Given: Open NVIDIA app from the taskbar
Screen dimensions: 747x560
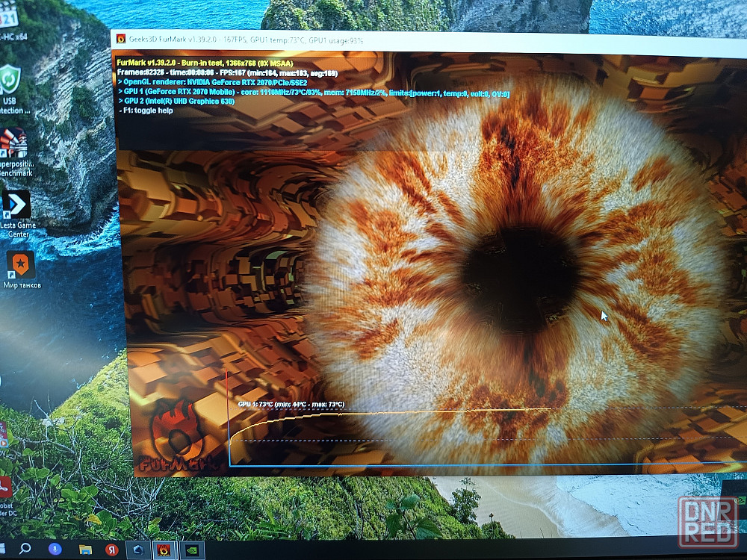Looking at the screenshot, I should (192, 550).
